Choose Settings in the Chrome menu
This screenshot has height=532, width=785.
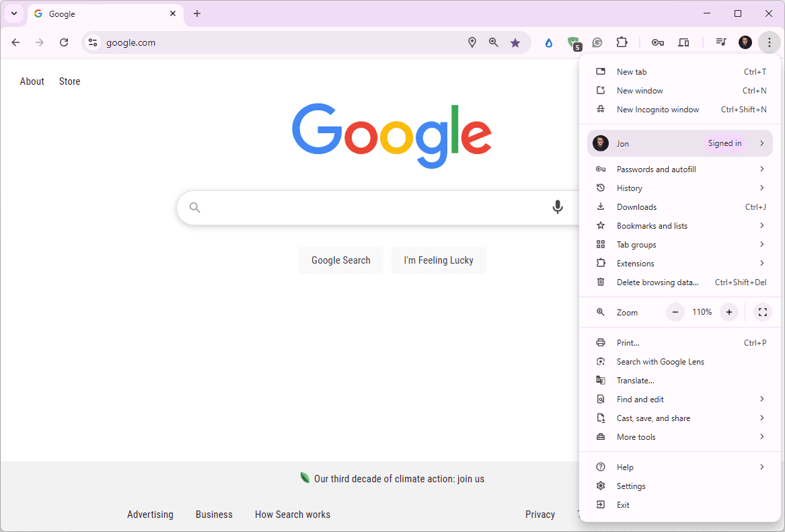tap(631, 486)
